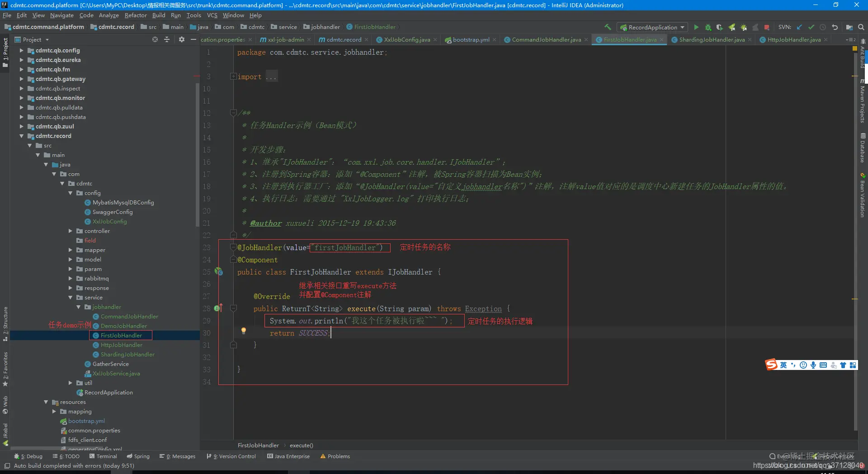Open the Navigate menu
Viewport: 868px width, 474px height.
point(61,15)
